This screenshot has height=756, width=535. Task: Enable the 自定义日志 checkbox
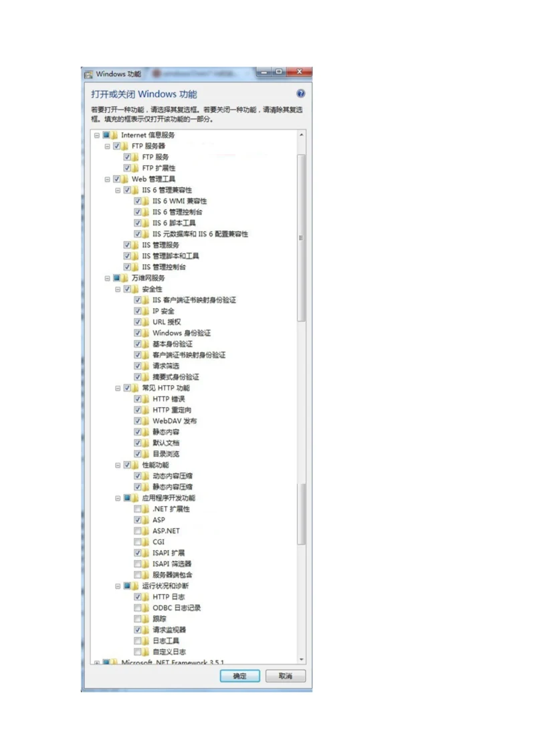tap(138, 652)
